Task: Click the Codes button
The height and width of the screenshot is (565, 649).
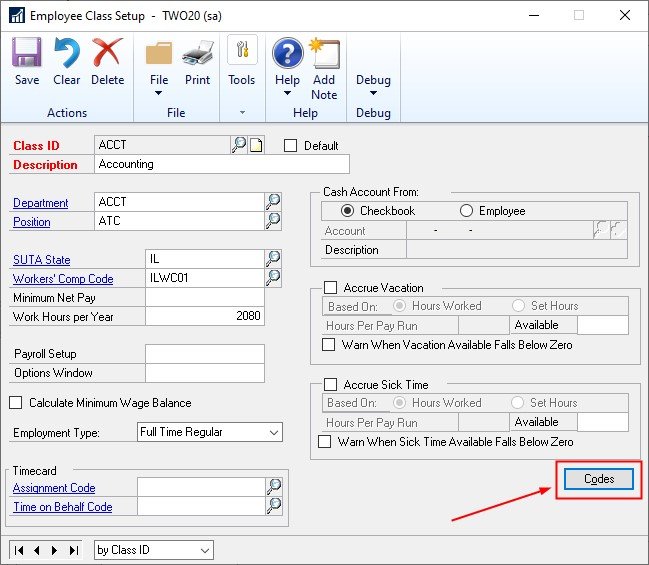Action: tap(599, 479)
